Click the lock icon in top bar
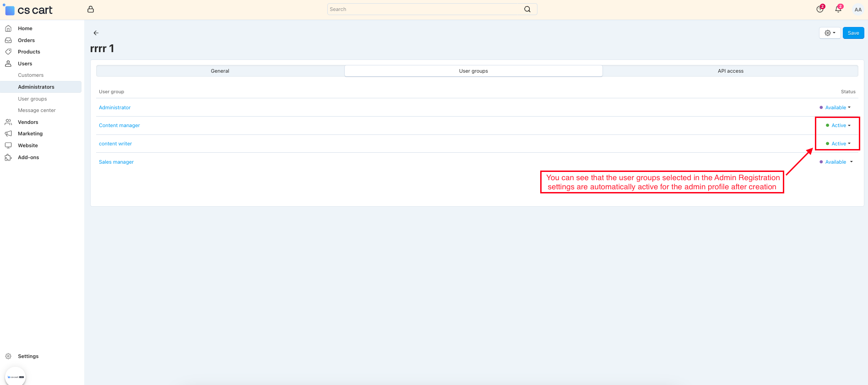This screenshot has width=868, height=385. click(91, 9)
